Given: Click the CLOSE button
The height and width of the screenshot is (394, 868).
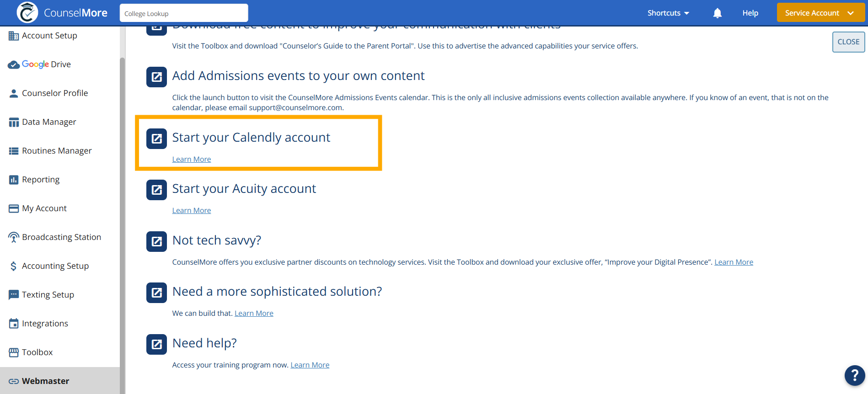Looking at the screenshot, I should tap(848, 42).
